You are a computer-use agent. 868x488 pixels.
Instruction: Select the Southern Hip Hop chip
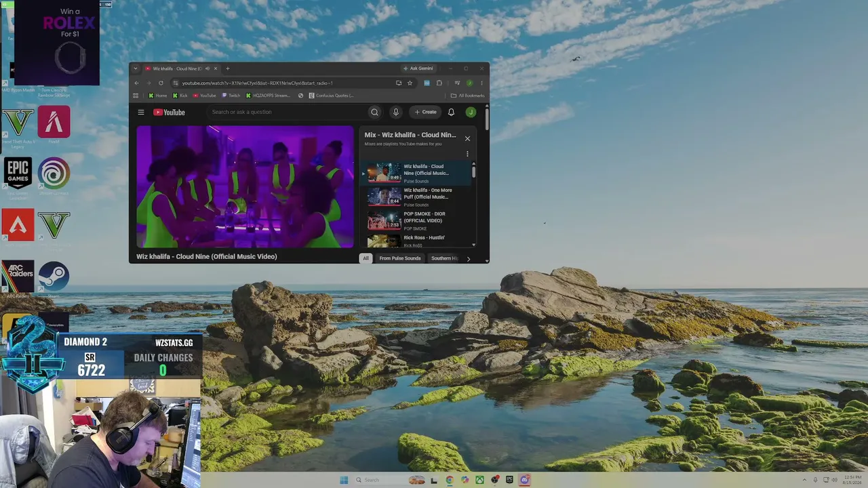(444, 258)
